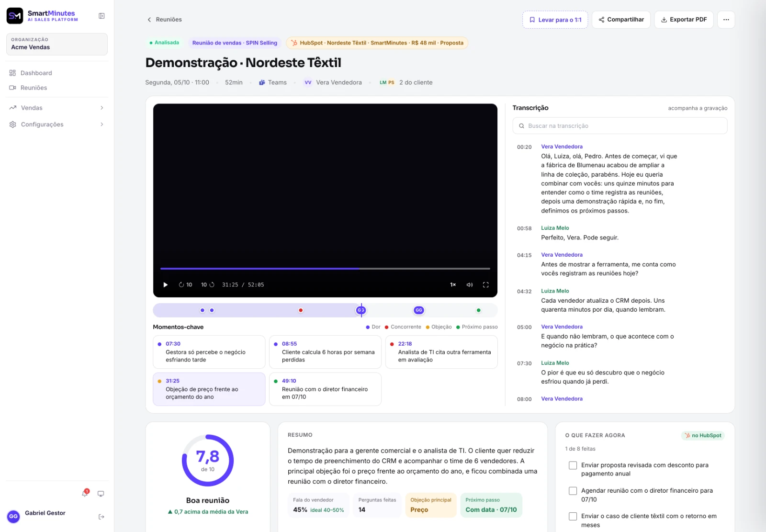The height and width of the screenshot is (532, 766).
Task: Jump to transcript timestamp 07:30 Luiza Melo
Action: point(524,363)
